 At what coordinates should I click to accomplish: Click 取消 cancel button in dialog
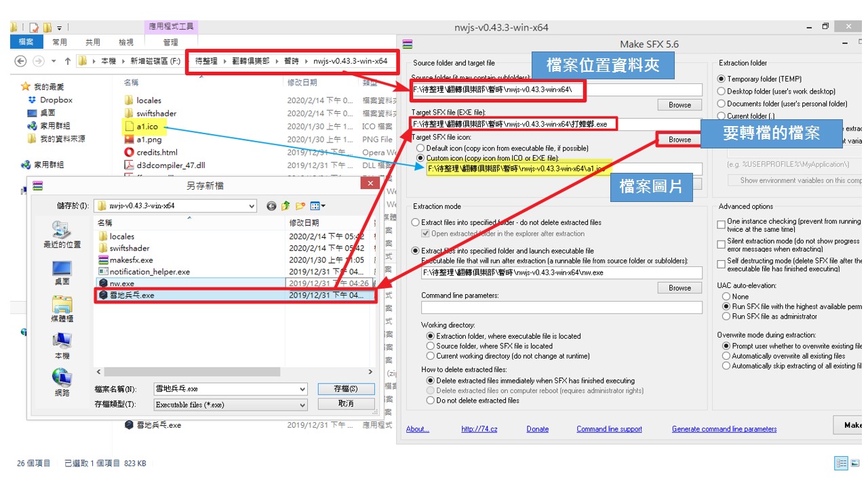tap(346, 403)
